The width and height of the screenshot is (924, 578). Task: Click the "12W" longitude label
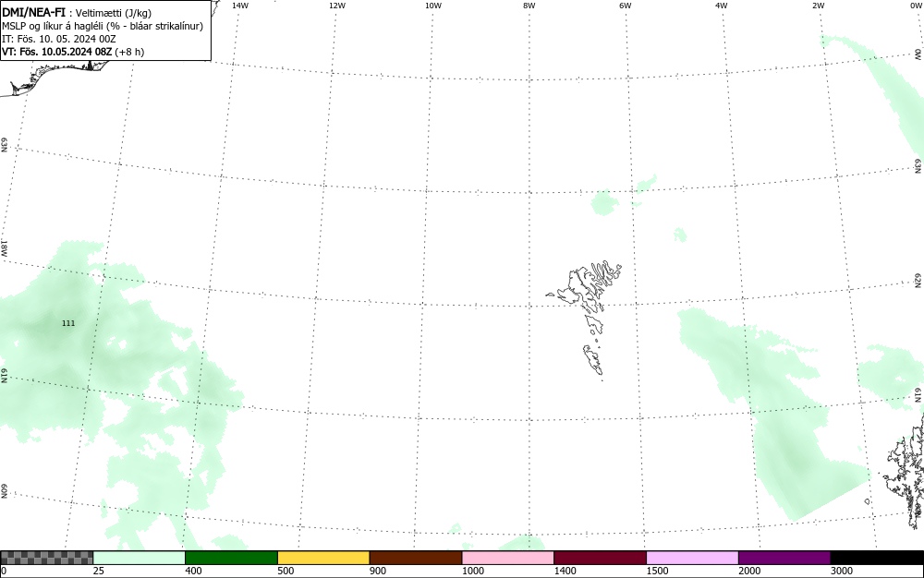(x=337, y=6)
